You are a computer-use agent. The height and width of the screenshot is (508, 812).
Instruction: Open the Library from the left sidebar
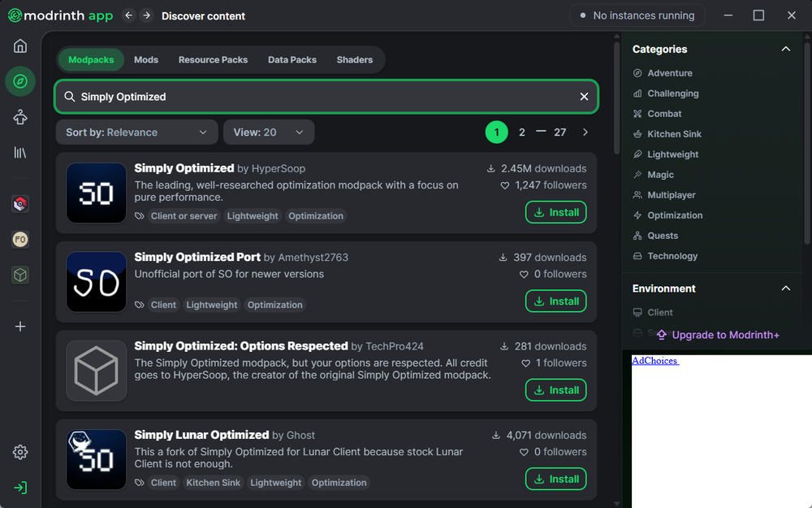coord(20,153)
